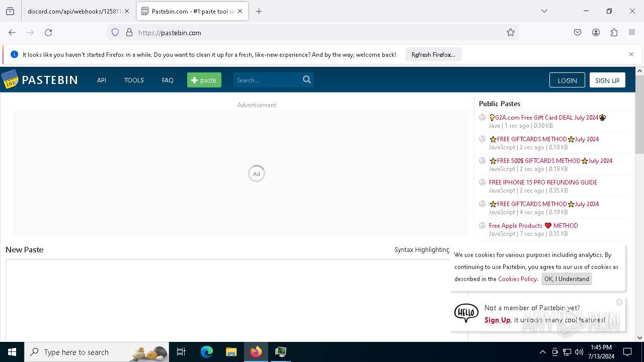Image resolution: width=644 pixels, height=362 pixels.
Task: Click the Pastebin logo icon
Action: pyautogui.click(x=10, y=79)
